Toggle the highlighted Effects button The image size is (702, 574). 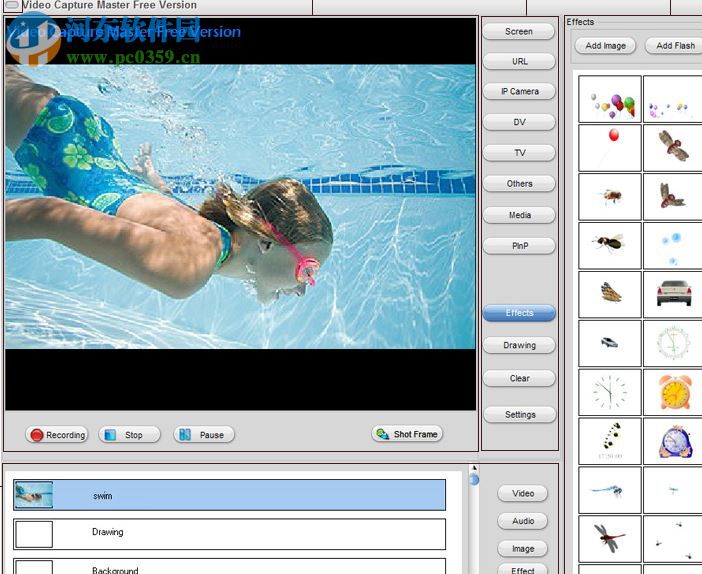[519, 313]
